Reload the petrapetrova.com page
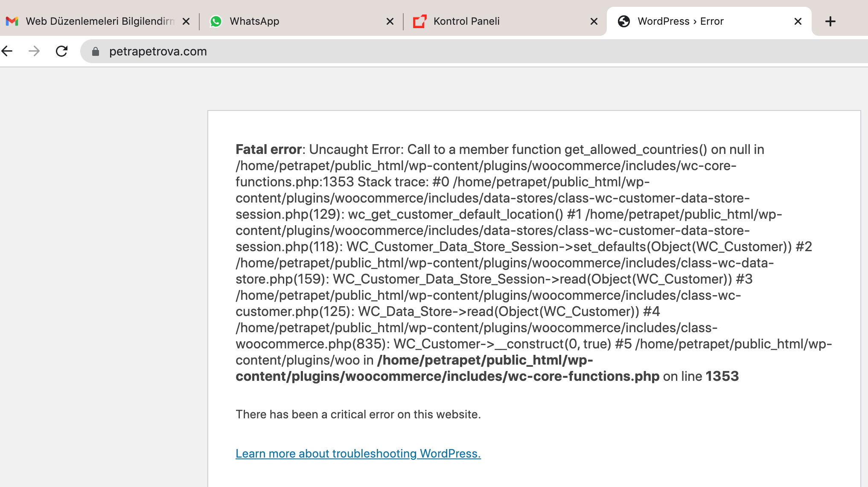 [62, 51]
